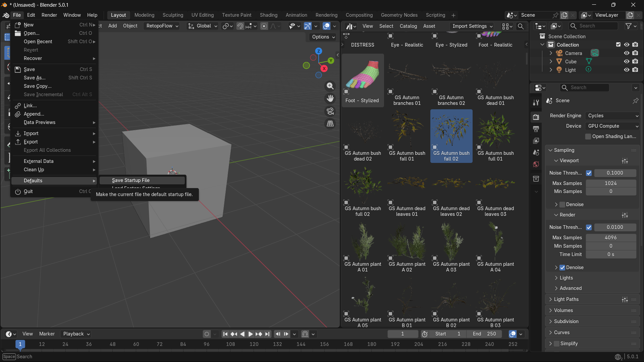Toggle Cube visibility eye in outliner
The height and width of the screenshot is (362, 644).
627,61
